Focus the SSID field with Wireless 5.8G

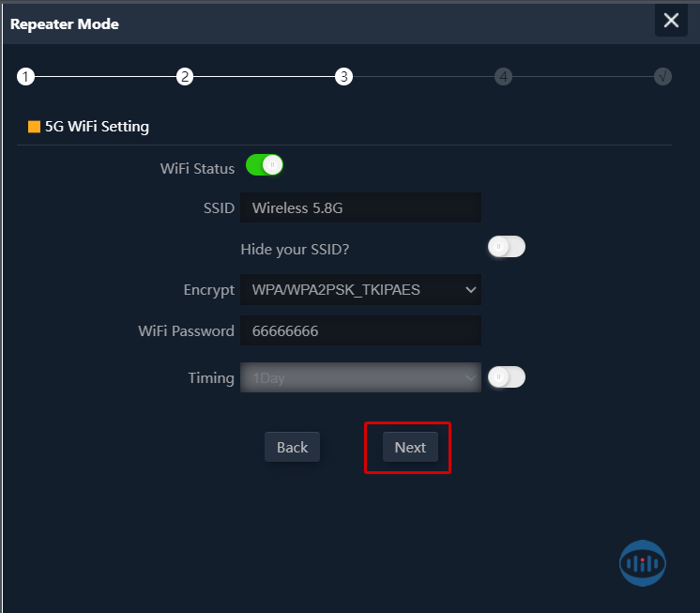(x=360, y=208)
